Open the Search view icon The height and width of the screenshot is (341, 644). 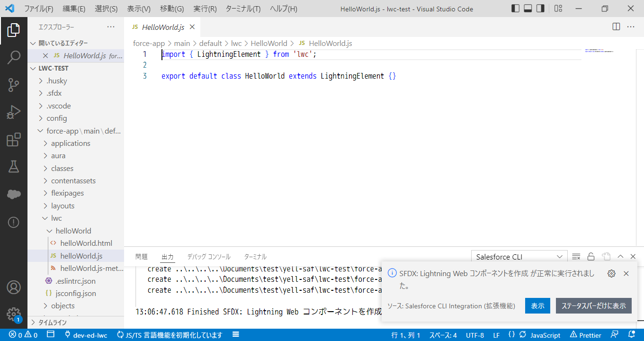point(13,58)
